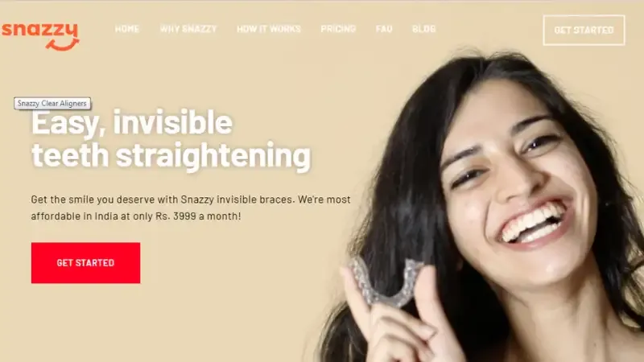Image resolution: width=644 pixels, height=362 pixels.
Task: Open the How It Works nav link
Action: (x=269, y=29)
